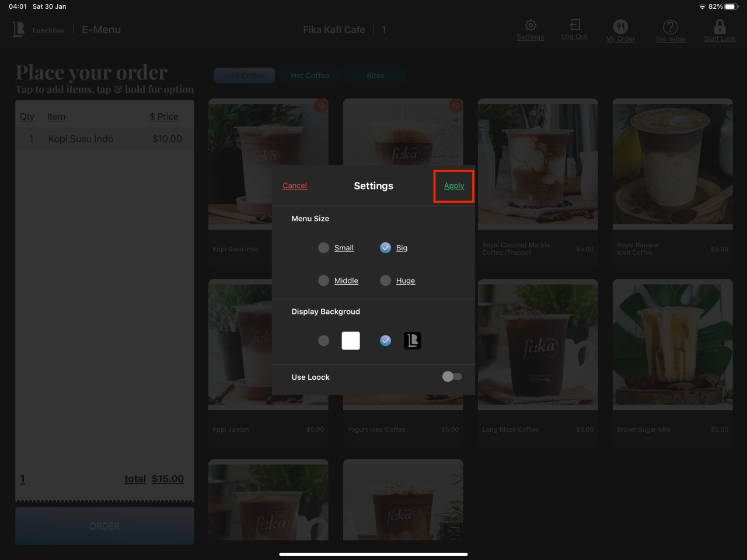This screenshot has height=560, width=747.
Task: Tap the Qty column header
Action: pyautogui.click(x=27, y=117)
